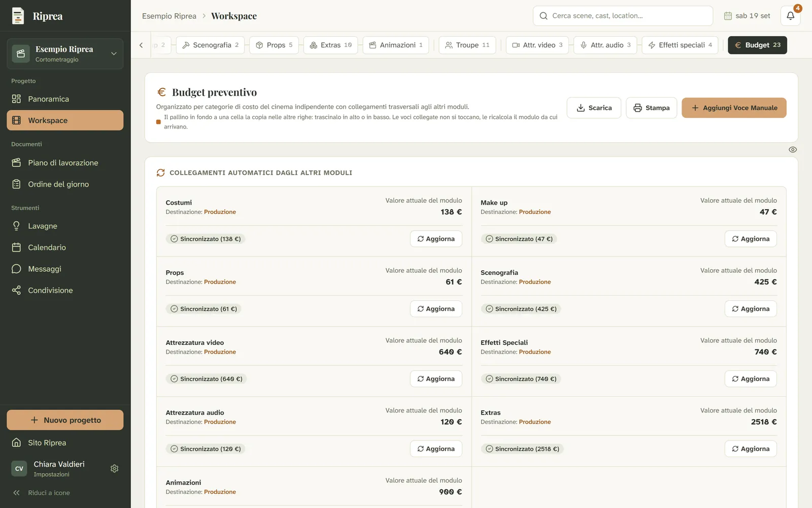Click the search magnifier icon
Viewport: 812px width, 508px height.
[544, 16]
